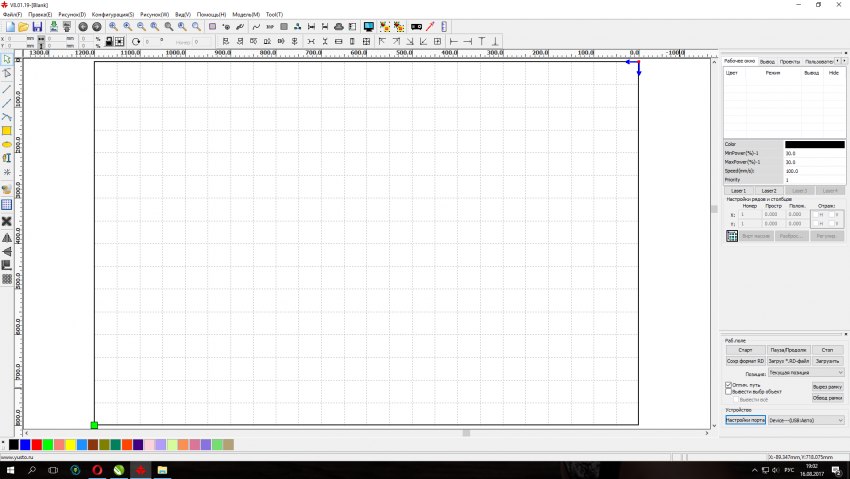Select the straight line drawing tool
The height and width of the screenshot is (479, 850).
(7, 89)
